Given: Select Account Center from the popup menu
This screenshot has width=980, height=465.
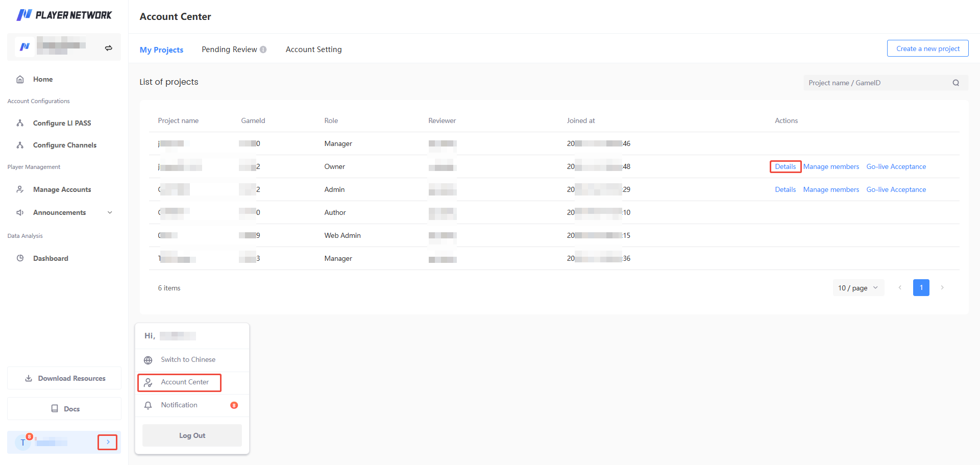Looking at the screenshot, I should [184, 382].
